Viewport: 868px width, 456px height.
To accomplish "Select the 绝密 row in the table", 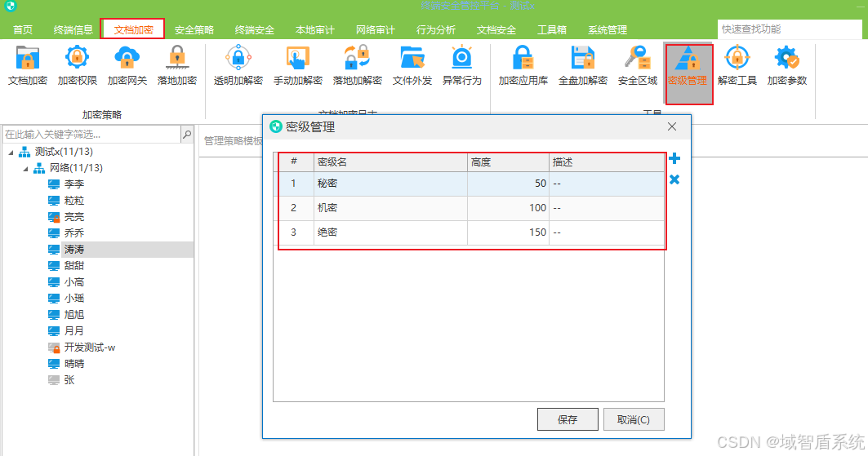I will pos(469,232).
